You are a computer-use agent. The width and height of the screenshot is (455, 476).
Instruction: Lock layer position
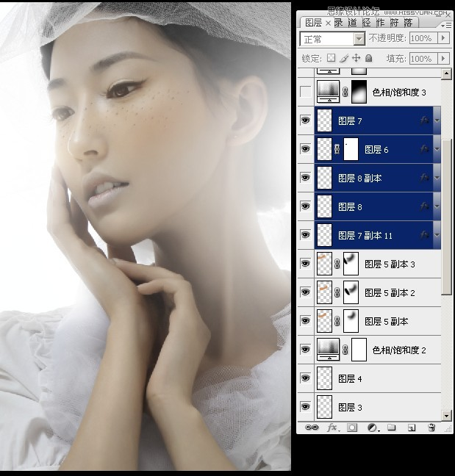tap(356, 58)
